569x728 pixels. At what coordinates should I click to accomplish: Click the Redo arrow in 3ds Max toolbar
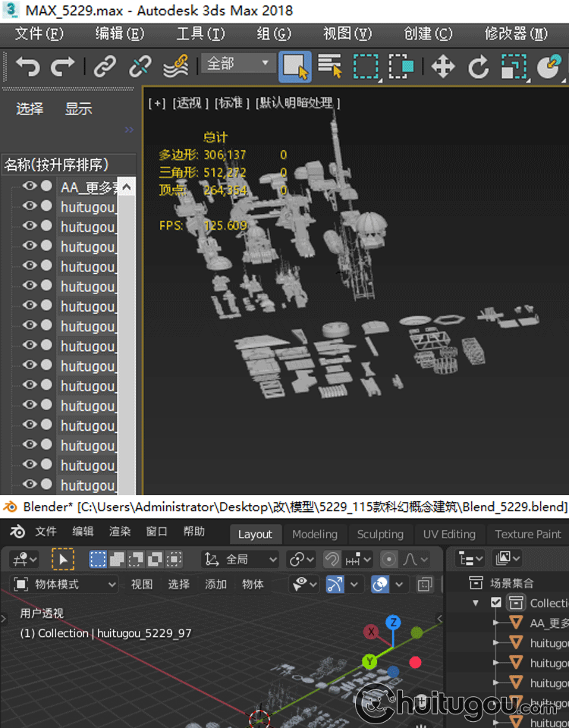[x=62, y=67]
